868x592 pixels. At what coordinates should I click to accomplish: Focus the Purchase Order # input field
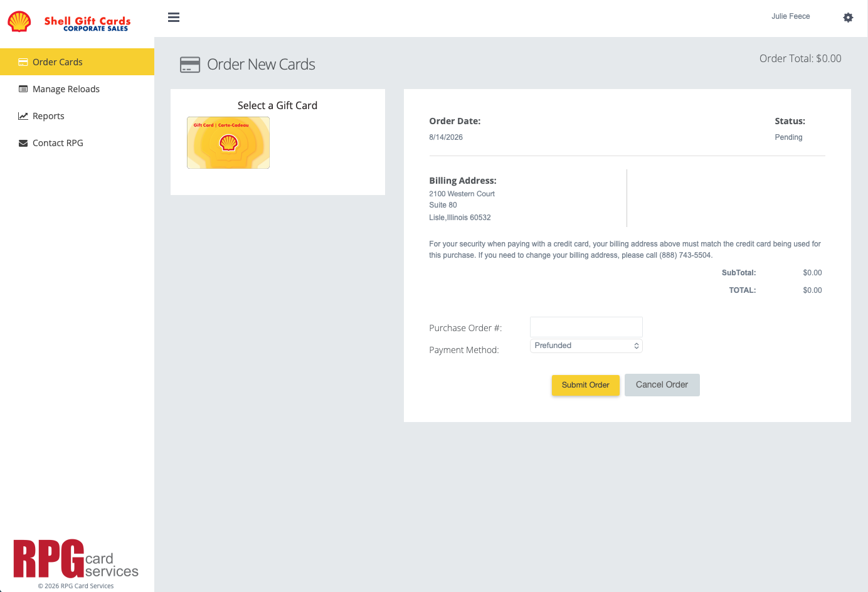click(x=586, y=327)
